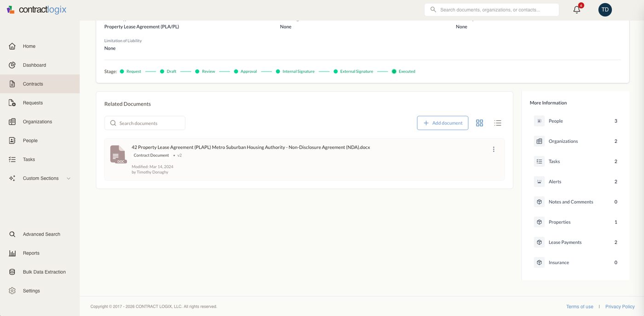Click the DOC file icon of the lease document
This screenshot has width=644, height=316.
[118, 155]
